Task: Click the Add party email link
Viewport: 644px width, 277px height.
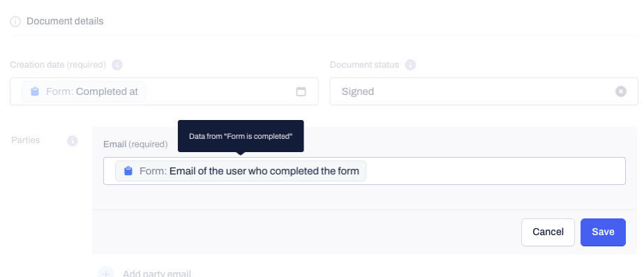Action: (157, 274)
